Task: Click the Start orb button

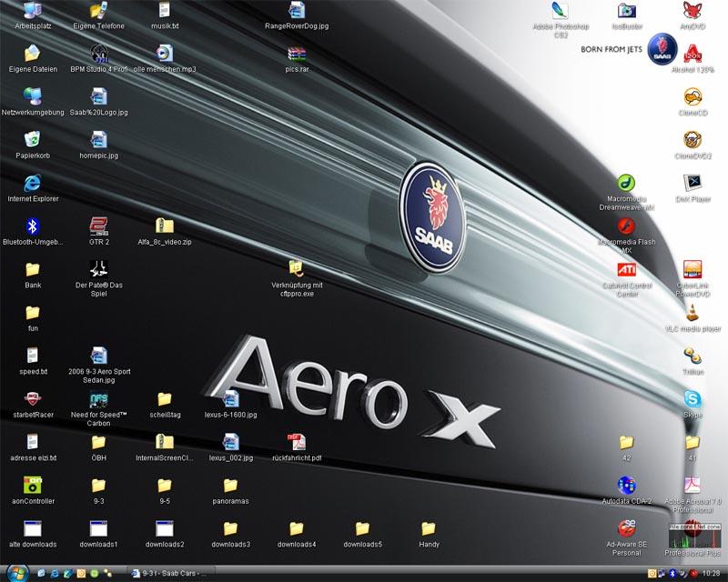Action: pos(18,573)
